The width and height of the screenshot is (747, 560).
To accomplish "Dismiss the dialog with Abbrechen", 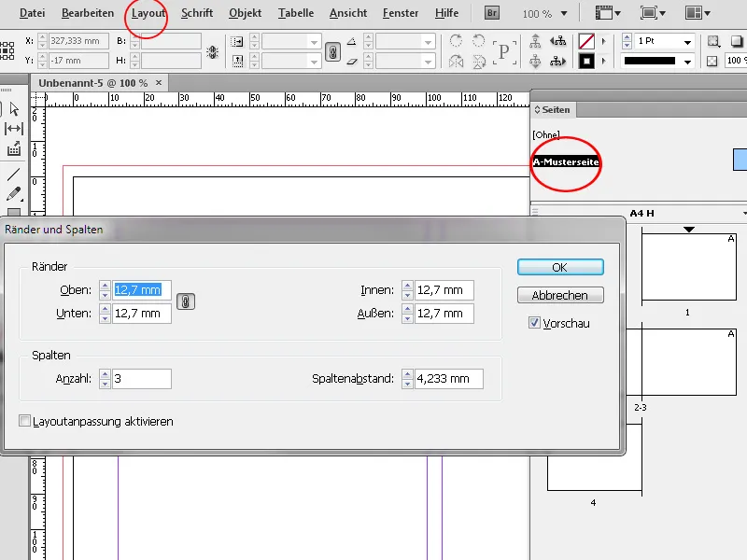I will coord(558,295).
